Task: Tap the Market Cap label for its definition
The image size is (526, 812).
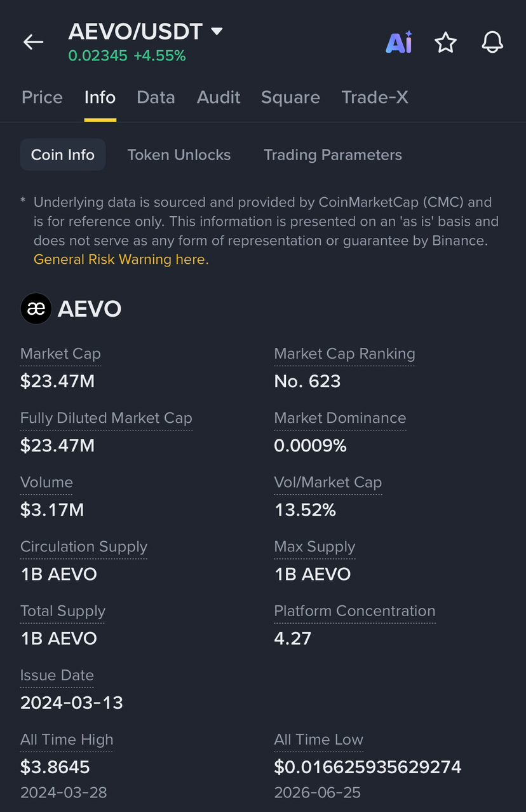Action: pos(60,354)
